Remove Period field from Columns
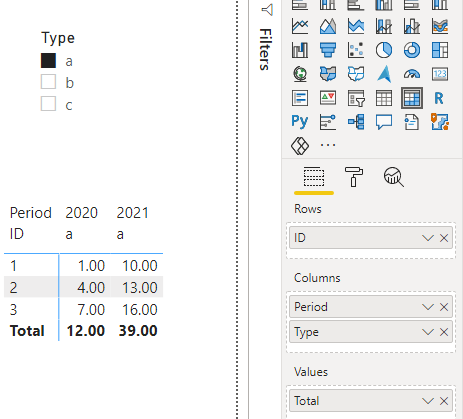The width and height of the screenshot is (463, 419). click(x=444, y=307)
